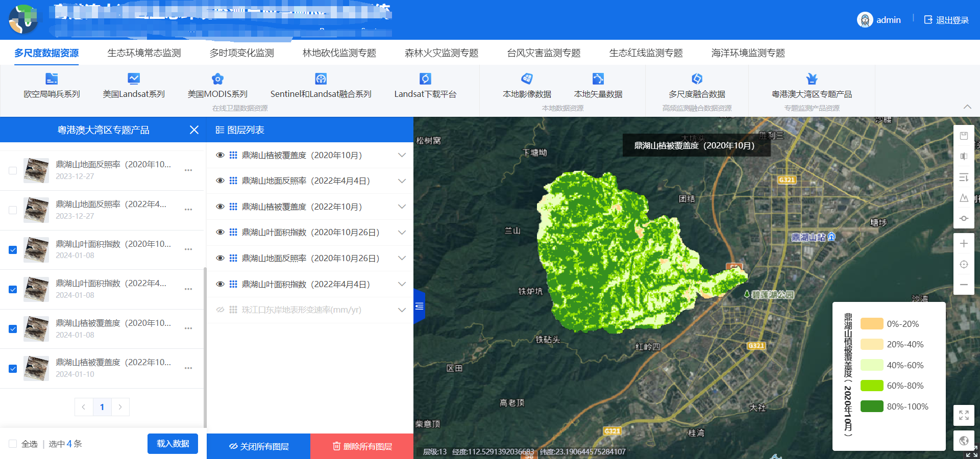Uncheck 鼎湖山叶面积指数 (2022年4...) checkbox

(x=13, y=289)
